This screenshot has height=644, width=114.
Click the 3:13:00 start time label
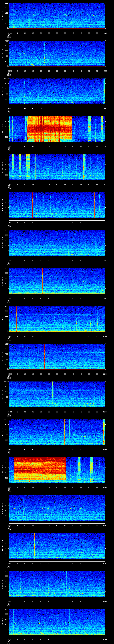pos(9,487)
